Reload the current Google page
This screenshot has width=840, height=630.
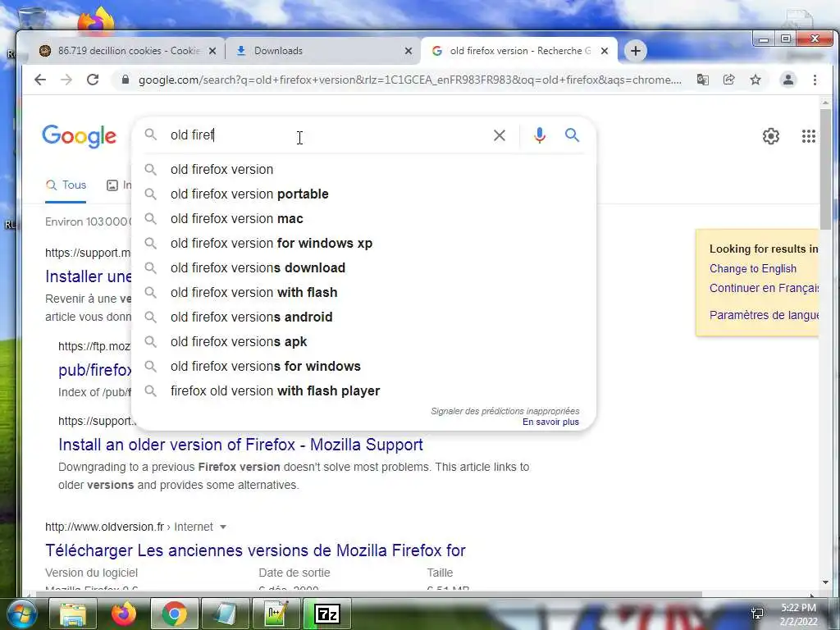(93, 80)
